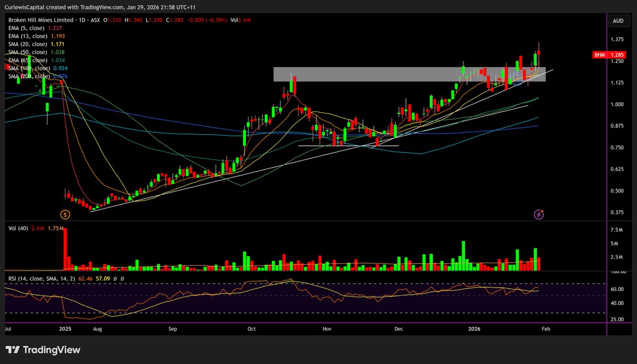The width and height of the screenshot is (637, 364).
Task: Select the short horizontal support line near 0.750
Action: tap(348, 145)
